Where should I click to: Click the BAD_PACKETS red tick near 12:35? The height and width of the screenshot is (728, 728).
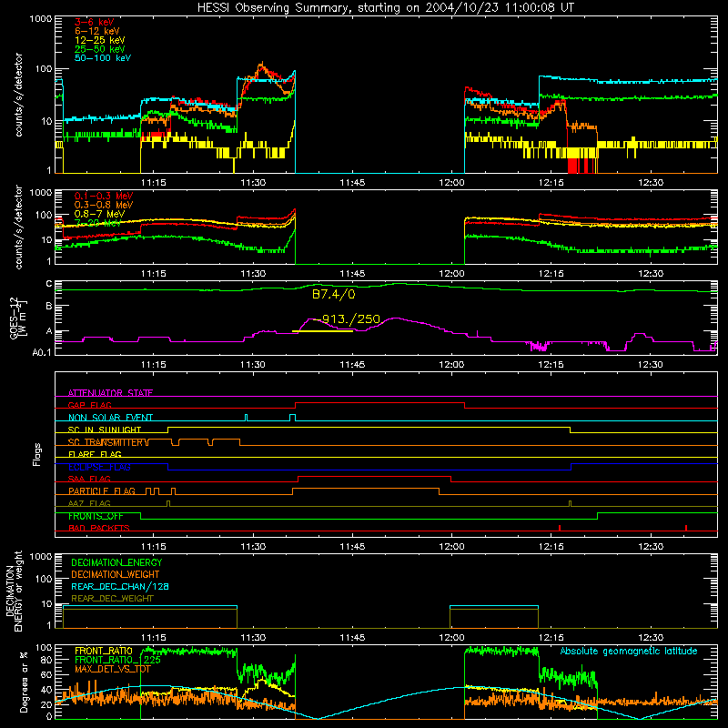(686, 528)
